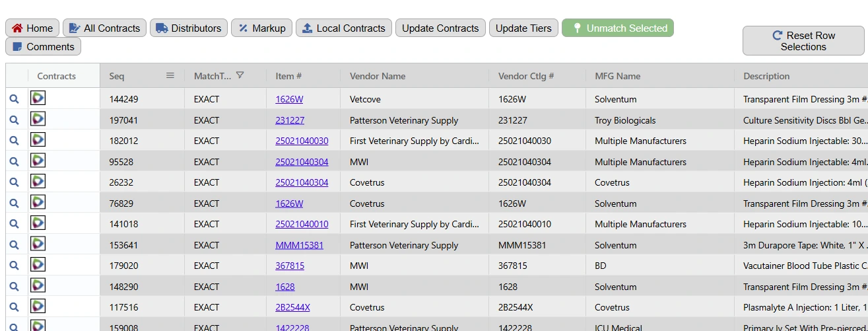Open contracts icon for Seq 95528

click(x=38, y=161)
